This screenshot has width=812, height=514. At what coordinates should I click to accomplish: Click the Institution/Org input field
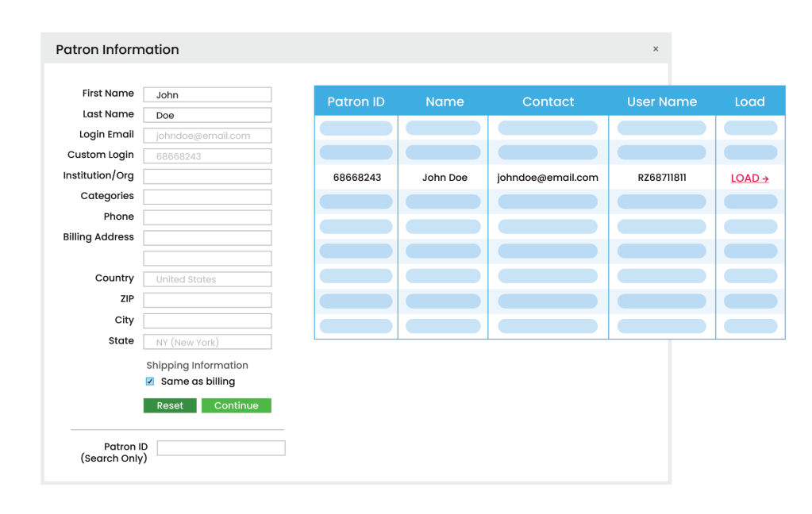point(207,177)
